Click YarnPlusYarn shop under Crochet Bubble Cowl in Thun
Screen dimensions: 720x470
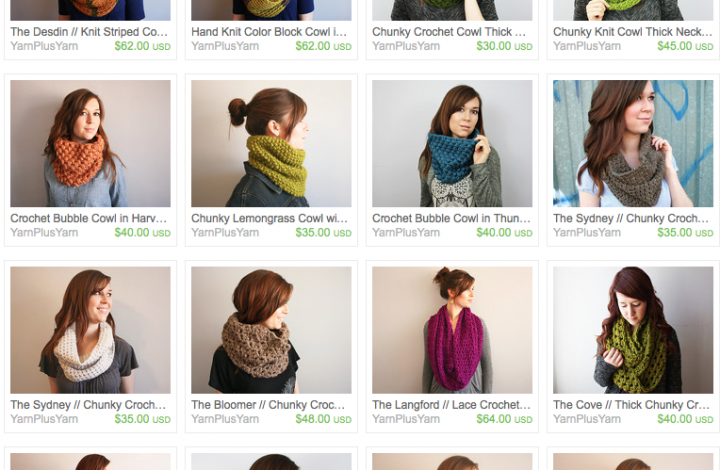[406, 233]
